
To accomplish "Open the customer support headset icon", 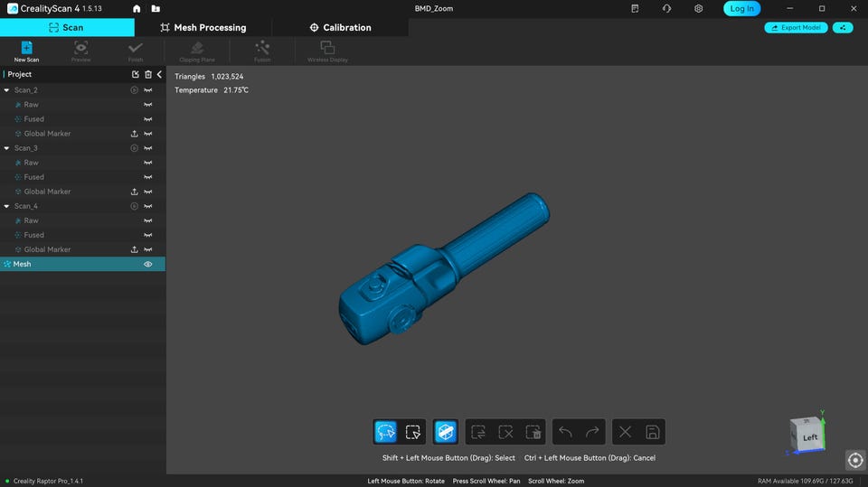I will point(666,8).
